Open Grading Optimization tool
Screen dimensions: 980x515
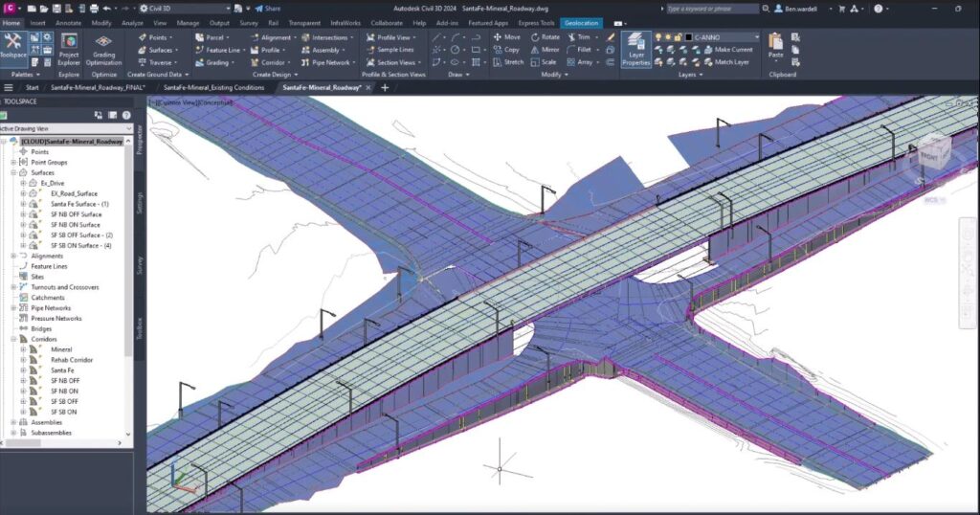(102, 48)
